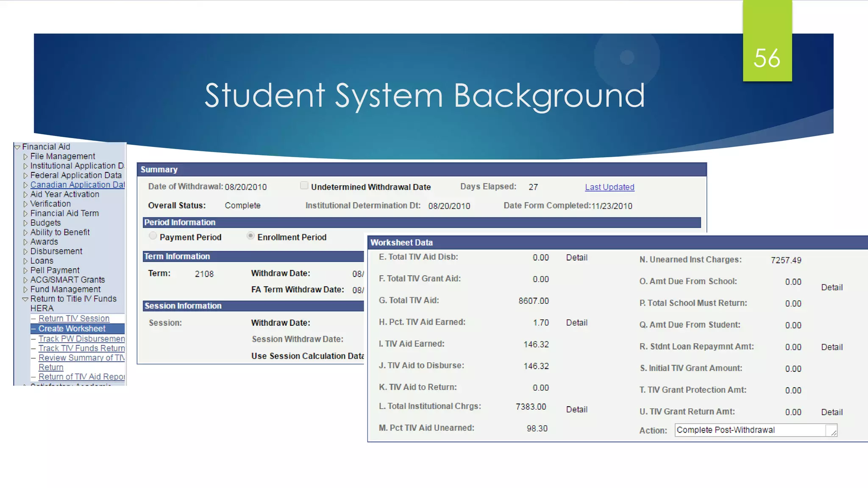Click Institutional Application Data tree item
This screenshot has height=488, width=868.
pyautogui.click(x=77, y=166)
